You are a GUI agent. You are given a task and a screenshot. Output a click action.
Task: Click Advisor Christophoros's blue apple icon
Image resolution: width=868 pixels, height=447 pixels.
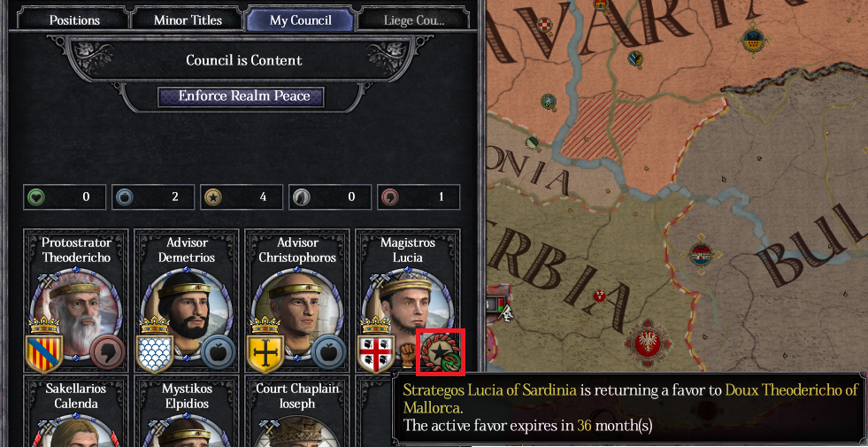tap(329, 353)
